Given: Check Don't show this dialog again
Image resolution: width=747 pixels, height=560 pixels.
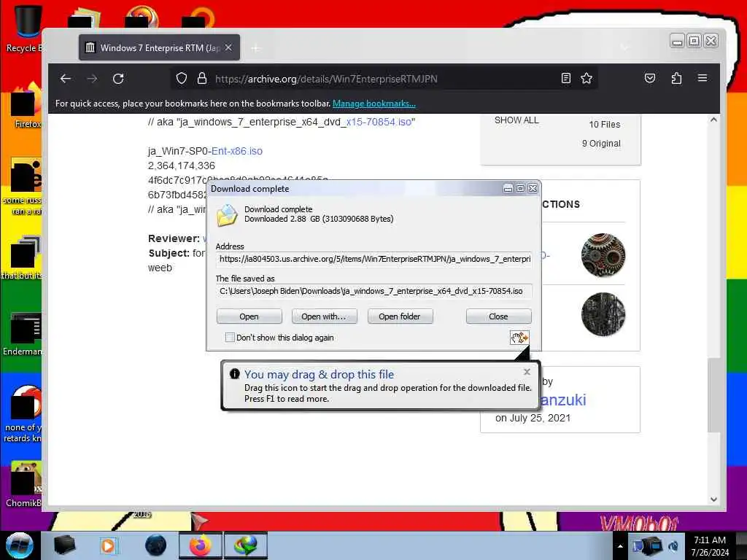Looking at the screenshot, I should pos(230,338).
